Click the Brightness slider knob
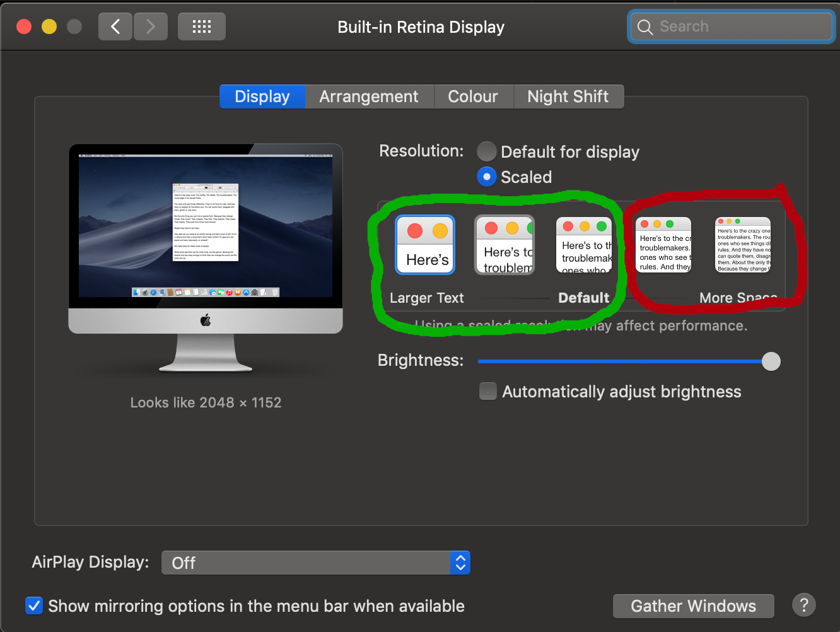 [x=771, y=361]
